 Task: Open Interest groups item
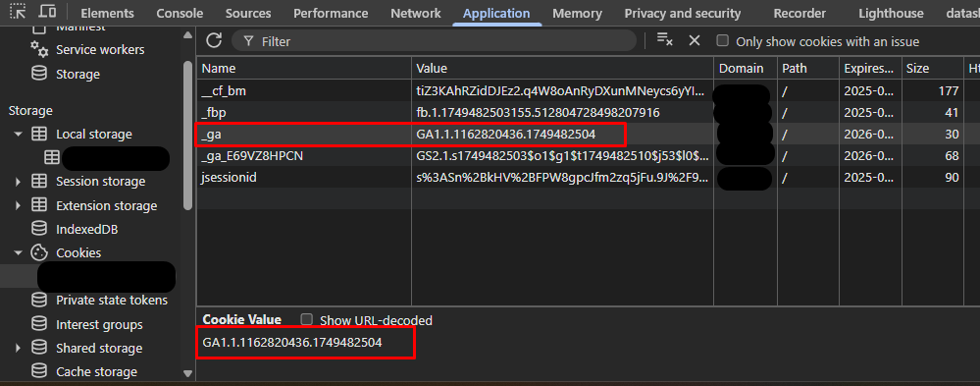point(99,324)
